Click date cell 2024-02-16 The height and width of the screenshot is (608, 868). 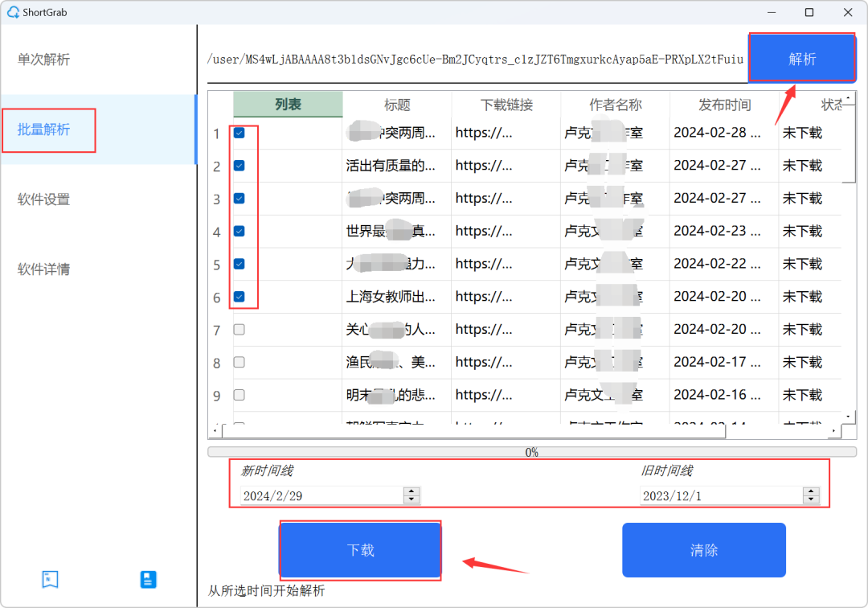(724, 395)
